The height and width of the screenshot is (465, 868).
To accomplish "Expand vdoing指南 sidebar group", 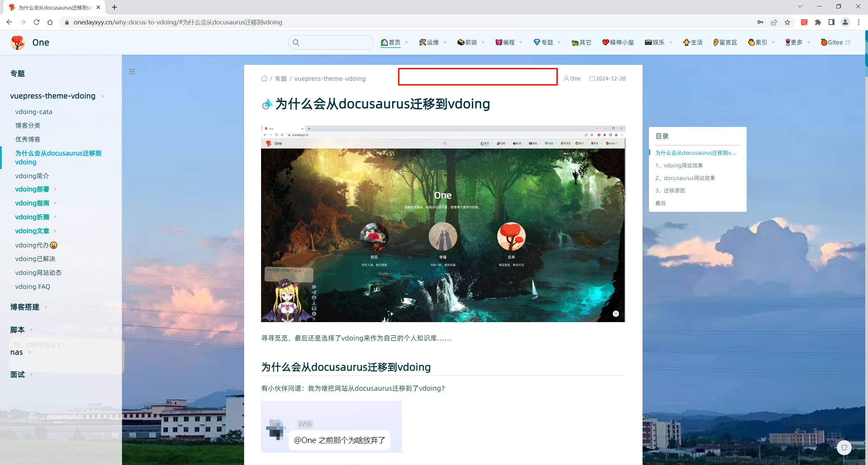I will pyautogui.click(x=36, y=203).
